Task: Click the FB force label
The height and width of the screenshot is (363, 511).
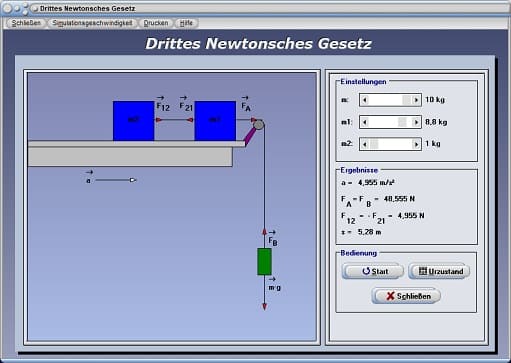Action: [273, 238]
